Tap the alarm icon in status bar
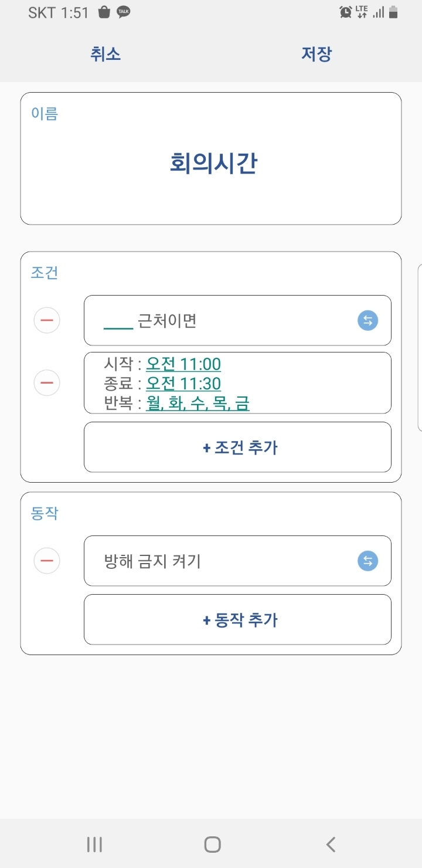Image resolution: width=422 pixels, height=868 pixels. (345, 12)
